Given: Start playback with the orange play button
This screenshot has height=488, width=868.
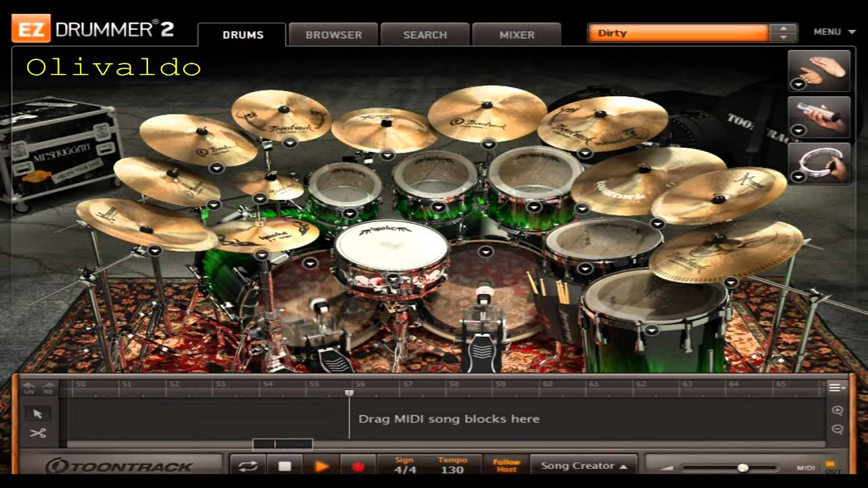Looking at the screenshot, I should pos(321,466).
